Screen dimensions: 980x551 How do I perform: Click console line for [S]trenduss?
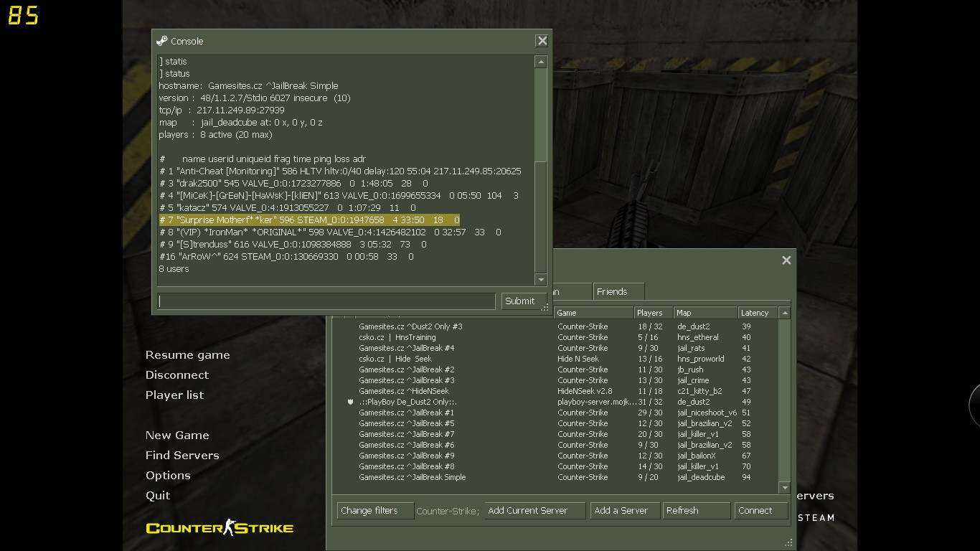(x=293, y=244)
